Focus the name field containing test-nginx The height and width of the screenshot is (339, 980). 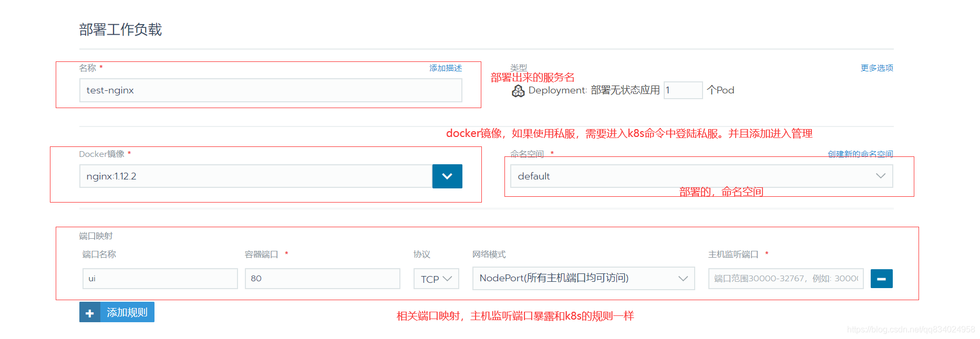[271, 90]
